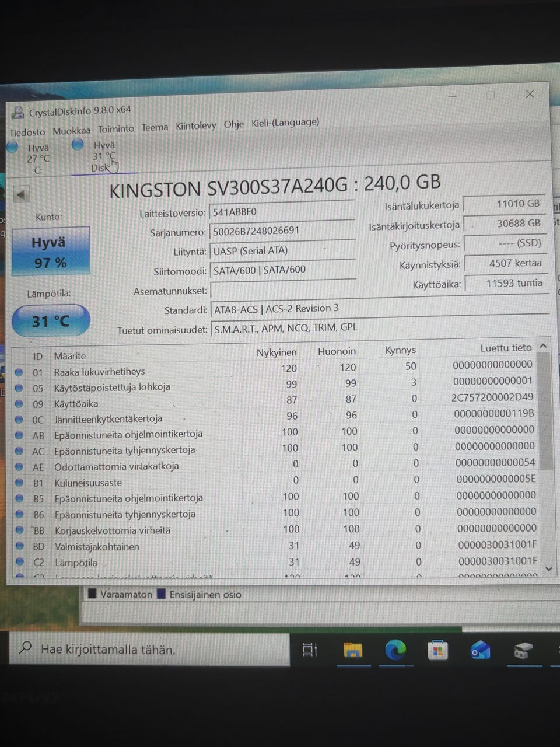Viewport: 560px width, 747px height.
Task: Click the Windows search box
Action: tap(149, 649)
